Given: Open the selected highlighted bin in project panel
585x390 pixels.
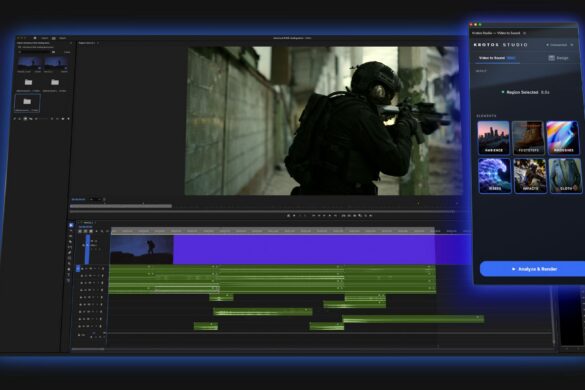Looking at the screenshot, I should (x=27, y=103).
